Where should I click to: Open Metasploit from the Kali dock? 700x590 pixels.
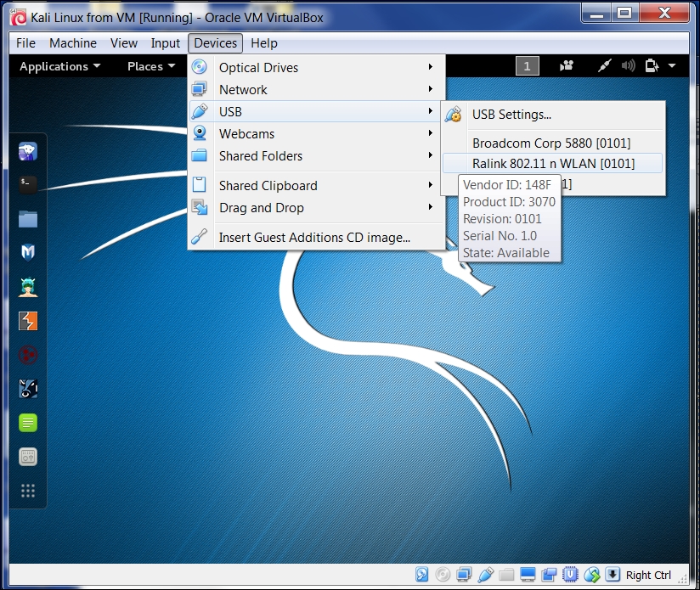pyautogui.click(x=28, y=252)
